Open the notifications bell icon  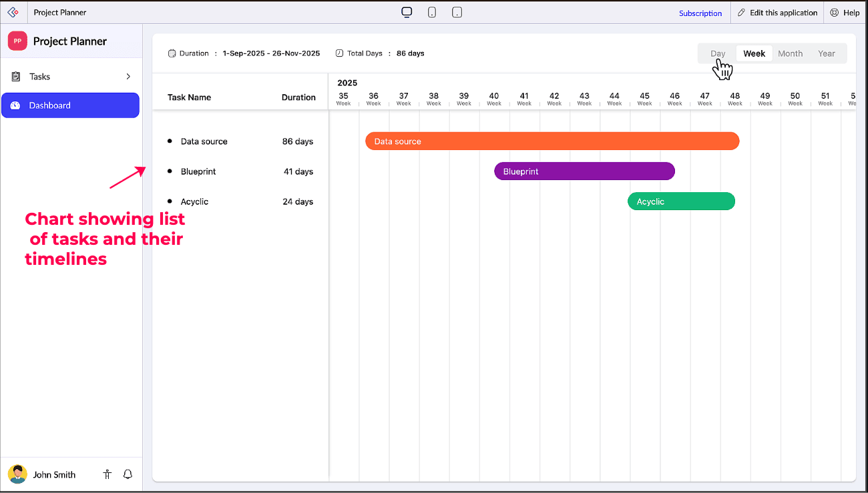pos(128,474)
